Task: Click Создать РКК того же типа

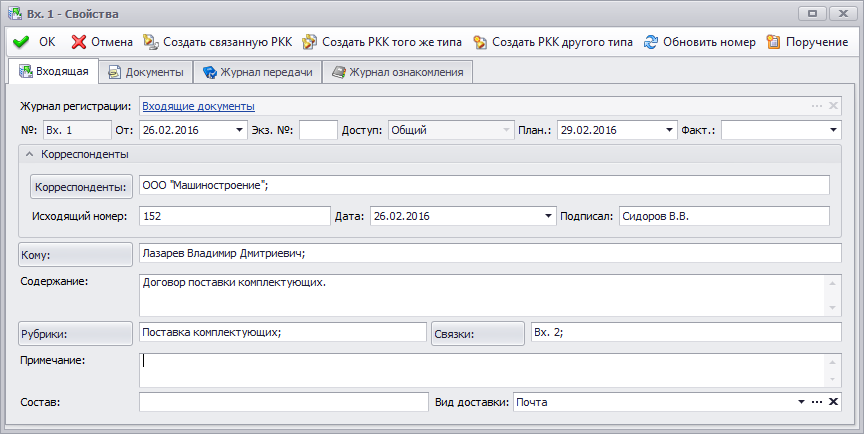Action: point(310,42)
